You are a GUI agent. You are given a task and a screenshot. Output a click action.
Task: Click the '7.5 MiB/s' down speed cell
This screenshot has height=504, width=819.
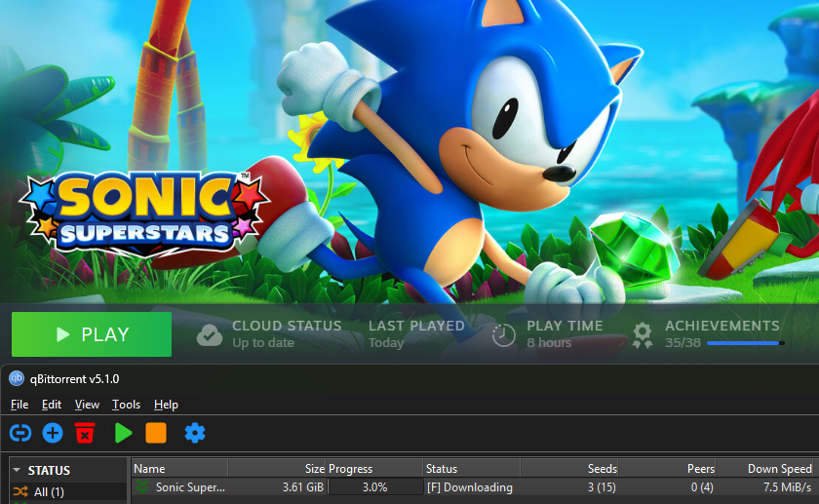pyautogui.click(x=787, y=487)
